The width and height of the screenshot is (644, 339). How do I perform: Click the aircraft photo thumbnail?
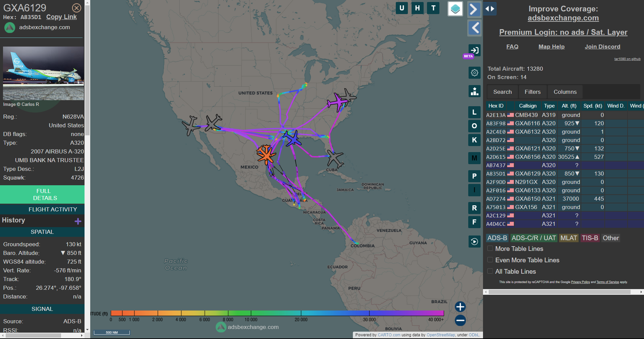tap(43, 73)
